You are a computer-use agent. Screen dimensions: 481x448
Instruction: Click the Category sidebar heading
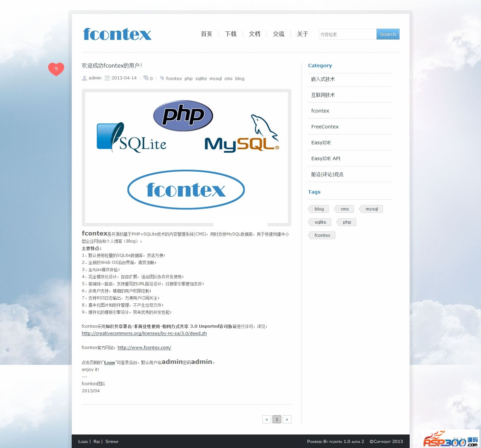[x=320, y=66]
